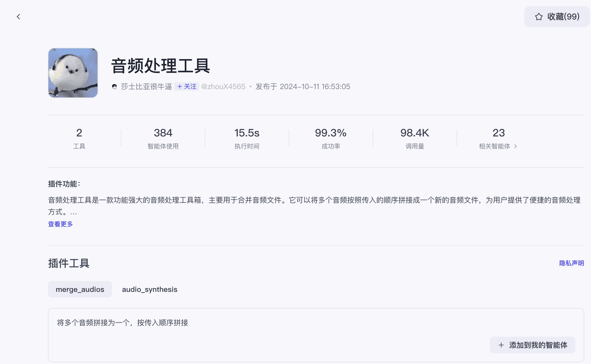Click the bird plugin thumbnail image
This screenshot has width=591, height=364.
point(73,73)
